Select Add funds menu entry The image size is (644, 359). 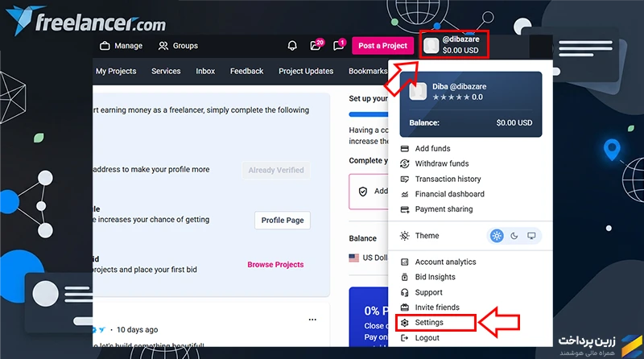pyautogui.click(x=470, y=149)
